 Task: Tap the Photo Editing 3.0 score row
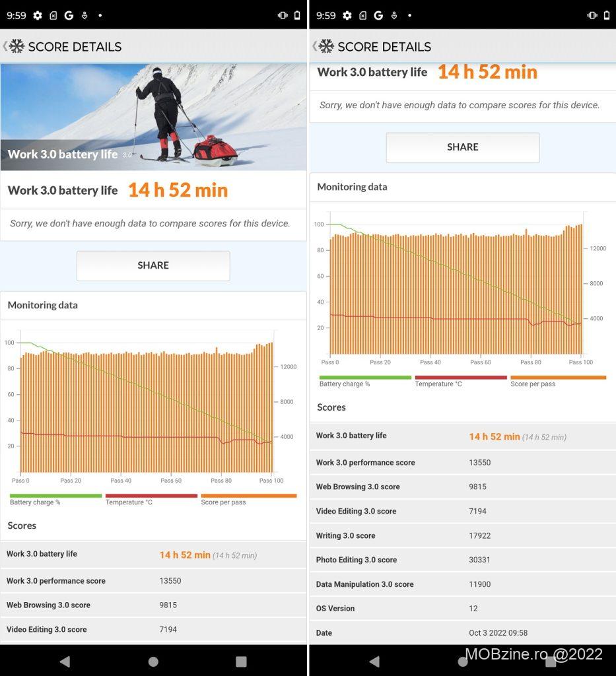(x=462, y=560)
